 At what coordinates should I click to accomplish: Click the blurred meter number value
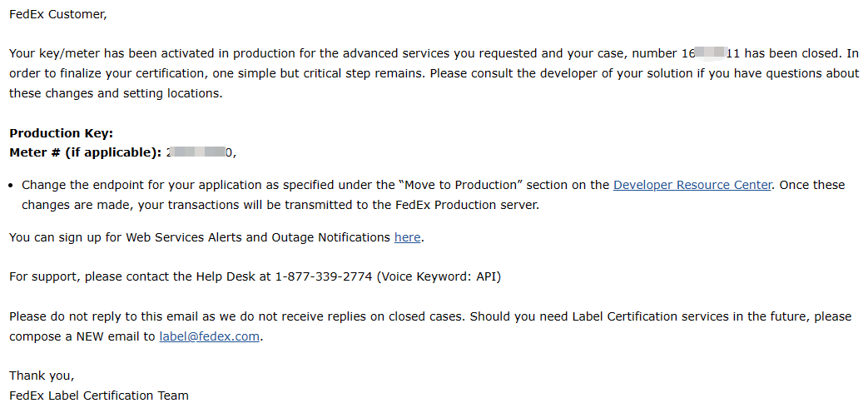tap(199, 153)
